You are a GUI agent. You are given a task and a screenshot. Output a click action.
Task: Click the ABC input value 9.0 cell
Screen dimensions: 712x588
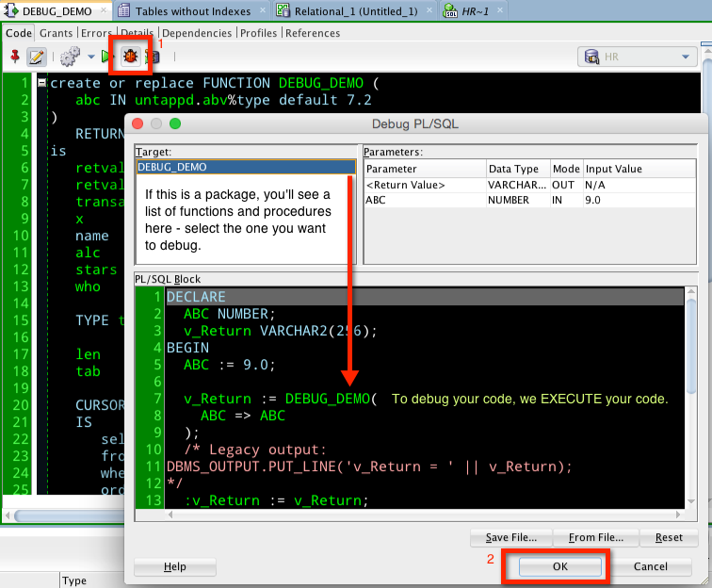[x=639, y=200]
